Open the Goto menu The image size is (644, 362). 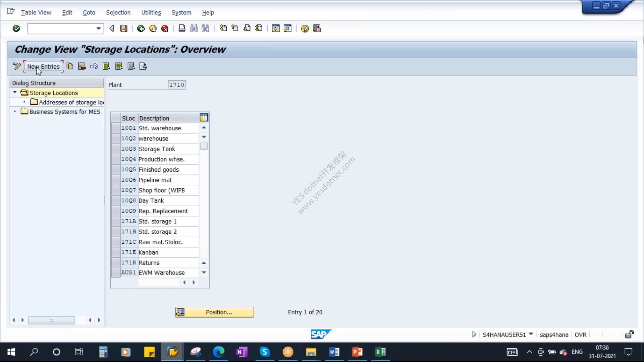point(89,12)
